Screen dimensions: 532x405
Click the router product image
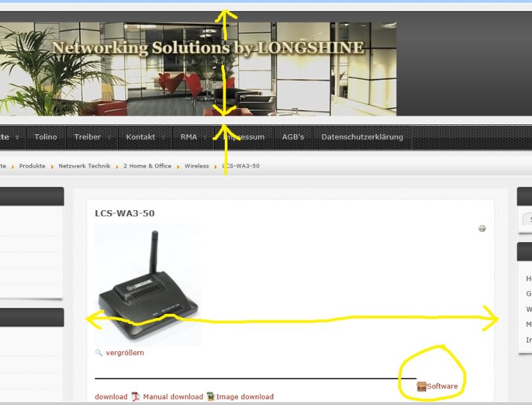point(148,285)
